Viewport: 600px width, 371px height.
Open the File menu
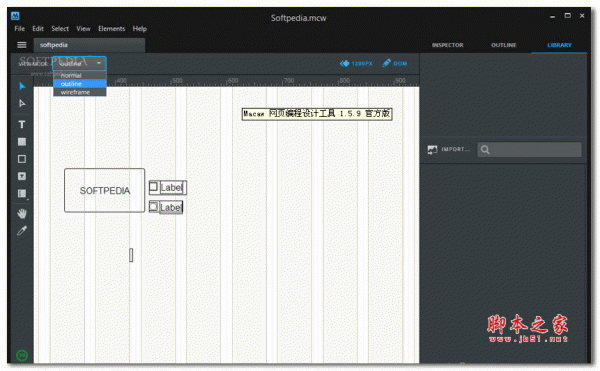pos(20,29)
